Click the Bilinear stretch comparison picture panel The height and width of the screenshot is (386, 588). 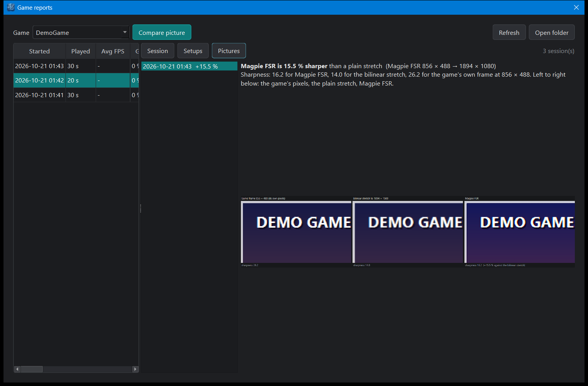(408, 232)
